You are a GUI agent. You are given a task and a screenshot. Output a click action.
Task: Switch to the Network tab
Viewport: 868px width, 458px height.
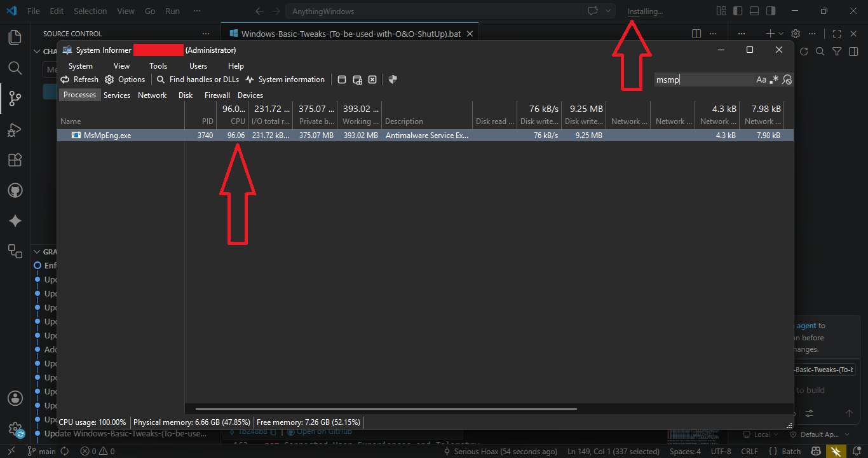[153, 95]
